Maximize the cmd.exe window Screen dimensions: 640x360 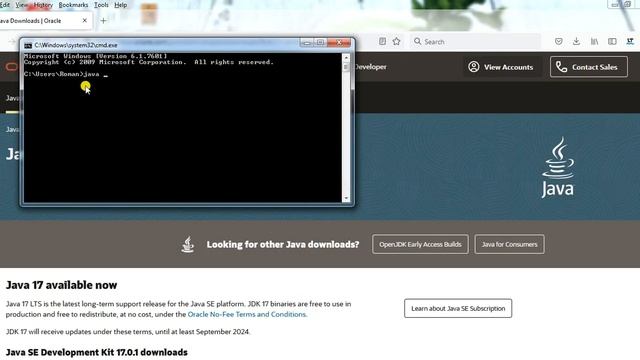pos(320,42)
